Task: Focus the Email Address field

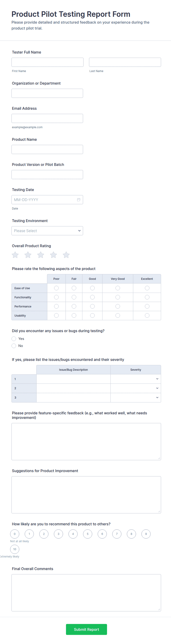Action: [x=47, y=118]
